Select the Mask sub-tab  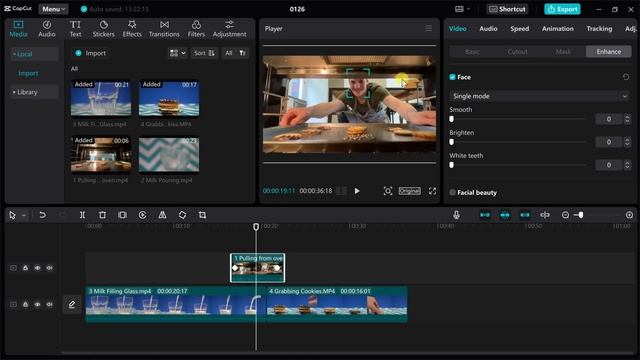(563, 51)
